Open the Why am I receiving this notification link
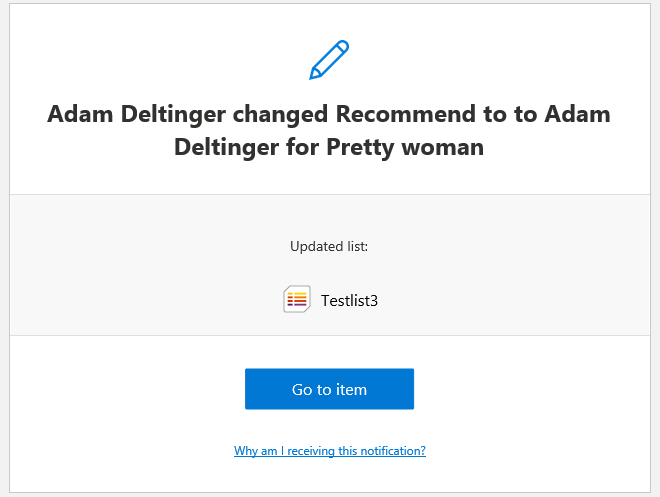 [x=330, y=451]
